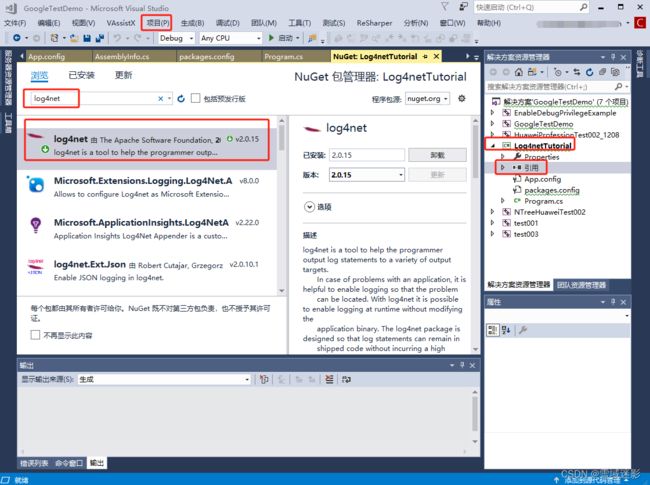Switch to Team Explorer panel tab
Image resolution: width=650 pixels, height=485 pixels.
[581, 285]
